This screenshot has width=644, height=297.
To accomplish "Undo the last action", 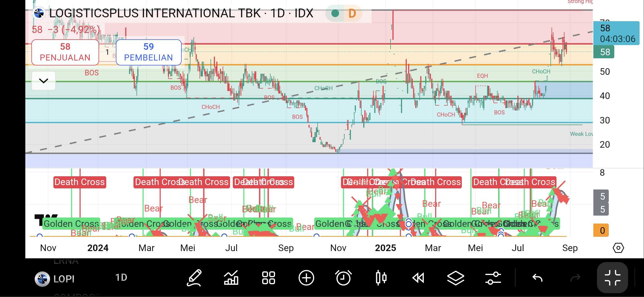I will point(537,278).
